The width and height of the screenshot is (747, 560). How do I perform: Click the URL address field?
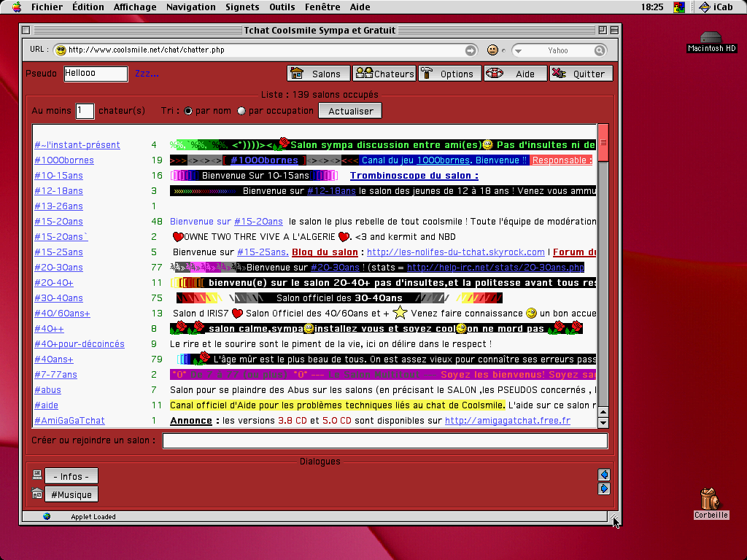click(265, 50)
